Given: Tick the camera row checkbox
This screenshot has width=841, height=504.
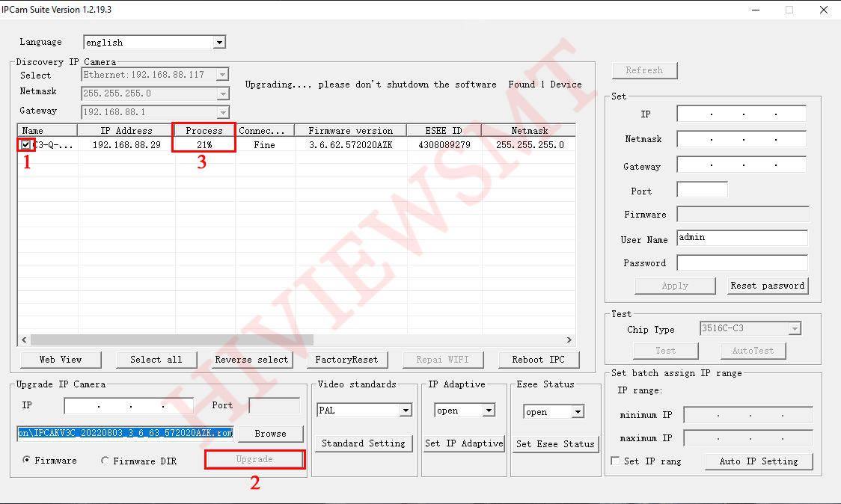Looking at the screenshot, I should pos(26,145).
